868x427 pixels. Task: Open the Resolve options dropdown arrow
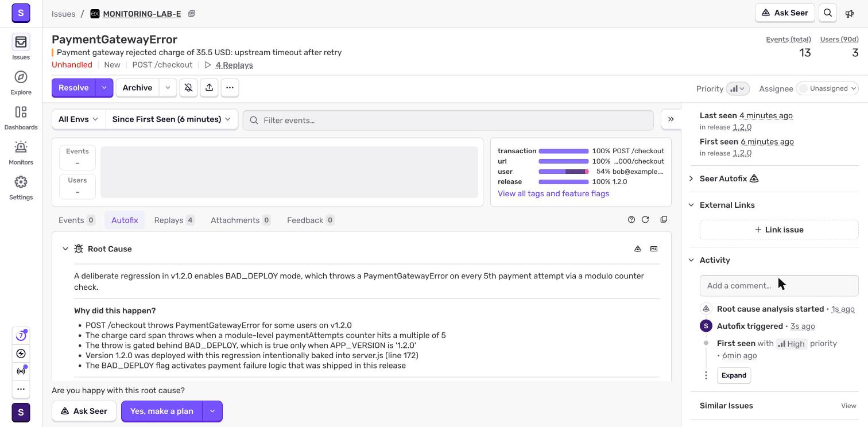[x=104, y=88]
